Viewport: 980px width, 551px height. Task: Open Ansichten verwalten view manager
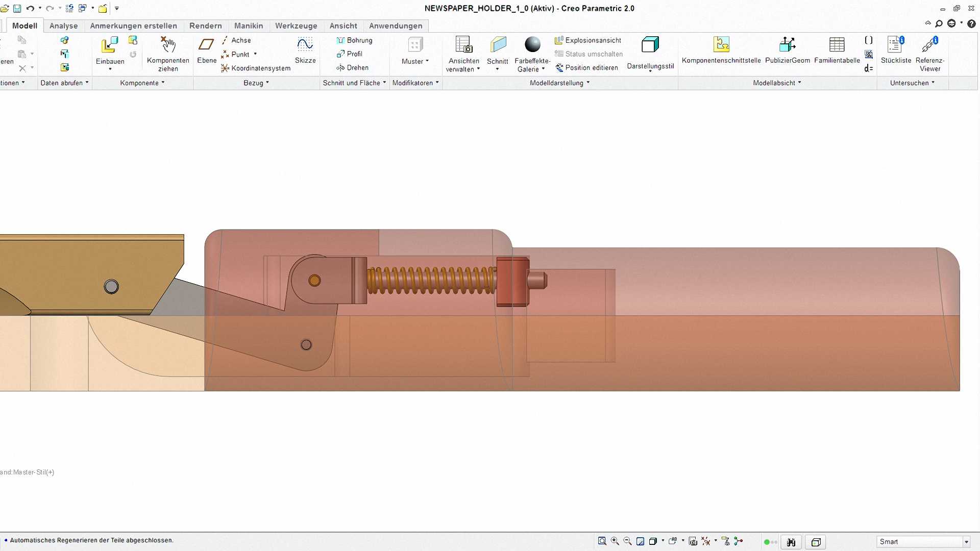click(x=463, y=54)
